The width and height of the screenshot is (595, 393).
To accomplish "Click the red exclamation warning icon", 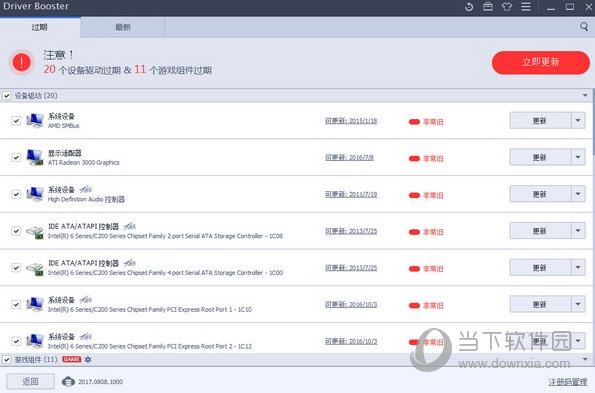I will pyautogui.click(x=22, y=62).
